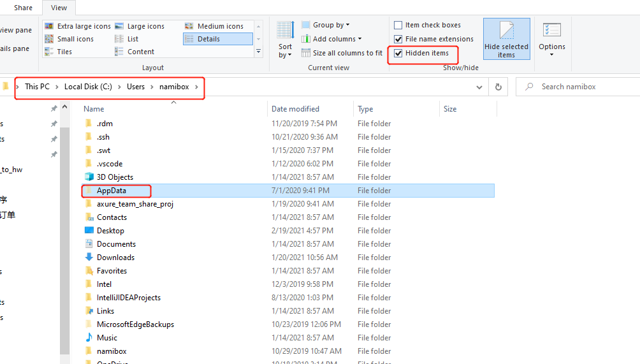This screenshot has height=364, width=640.
Task: Select the Links folder icon
Action: pos(89,310)
